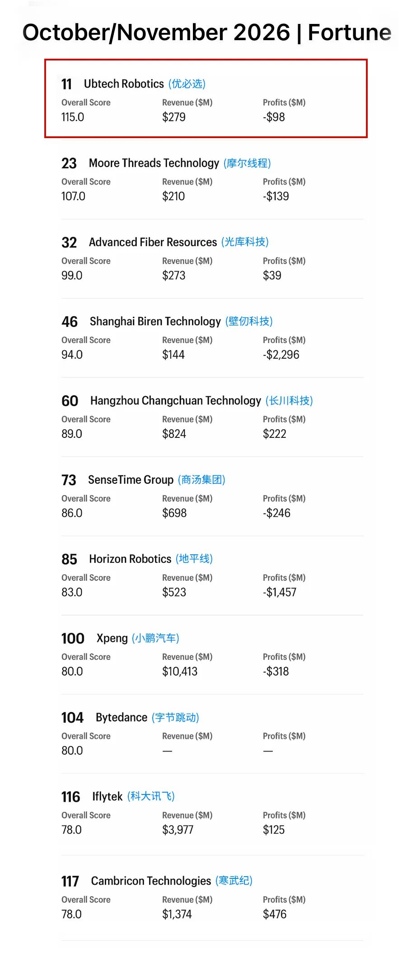The image size is (412, 980).
Task: Open the Ubtech Robotics company entry
Action: tap(124, 84)
